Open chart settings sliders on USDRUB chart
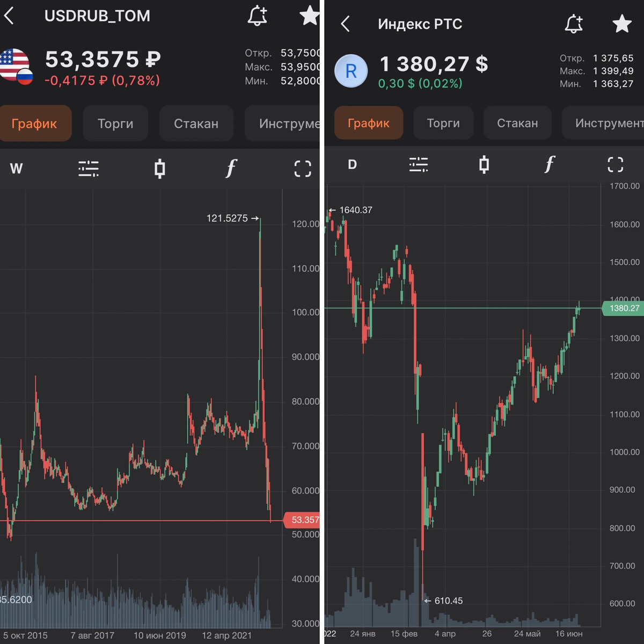 tap(89, 169)
